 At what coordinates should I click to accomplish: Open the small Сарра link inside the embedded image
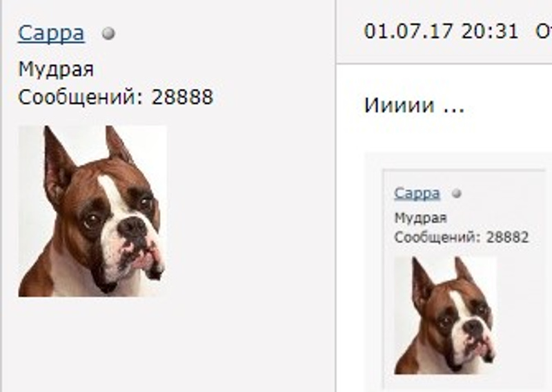(417, 193)
